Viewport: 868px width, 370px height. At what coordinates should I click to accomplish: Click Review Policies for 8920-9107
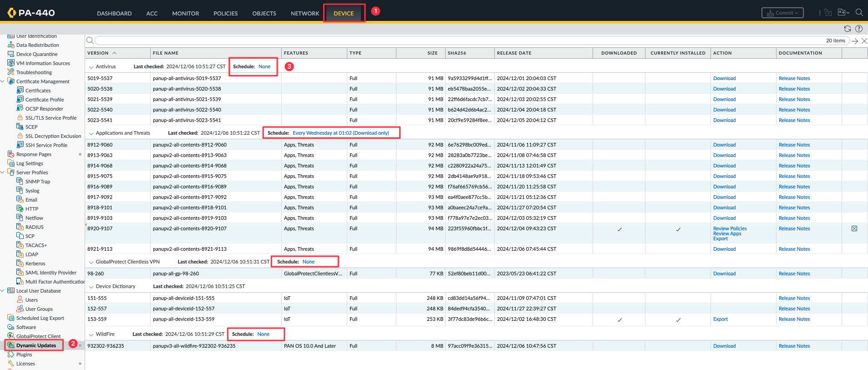[730, 228]
